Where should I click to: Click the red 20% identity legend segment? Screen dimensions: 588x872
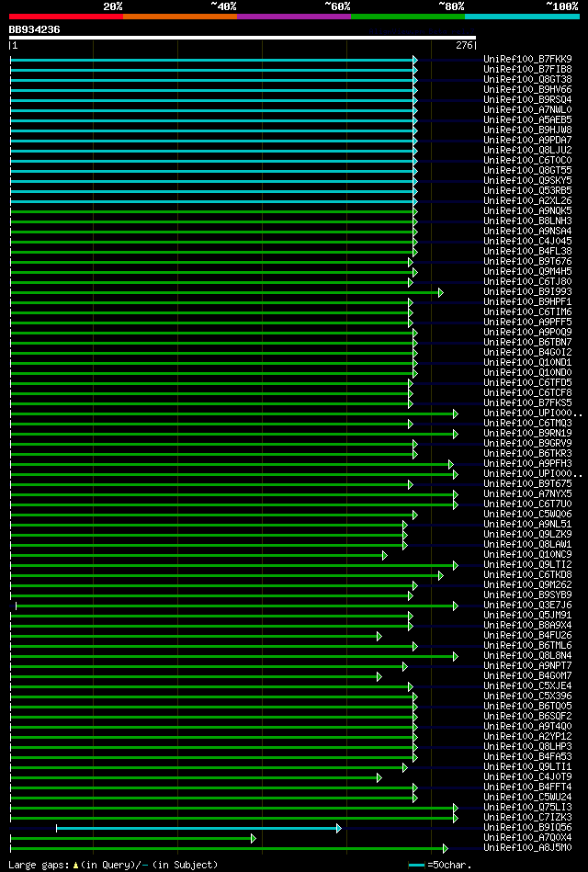[x=65, y=17]
